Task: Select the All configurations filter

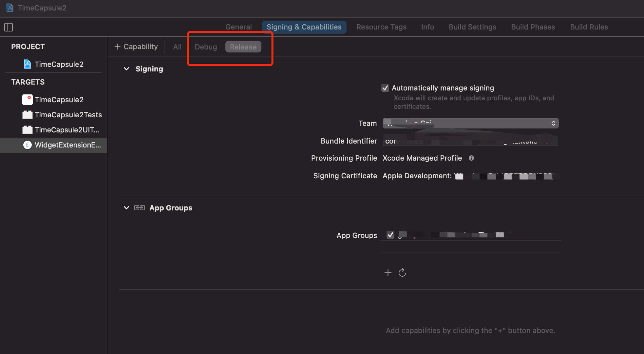Action: (177, 47)
